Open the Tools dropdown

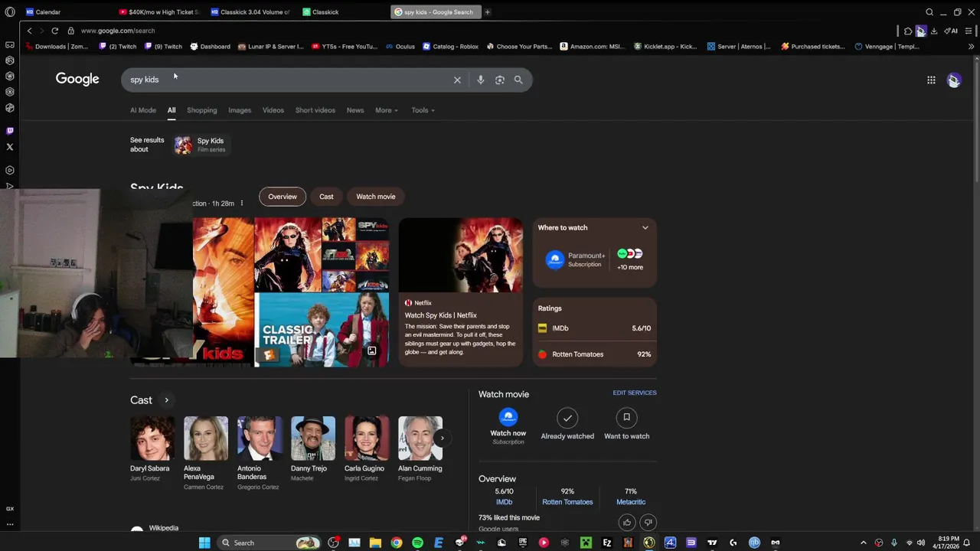tap(423, 110)
